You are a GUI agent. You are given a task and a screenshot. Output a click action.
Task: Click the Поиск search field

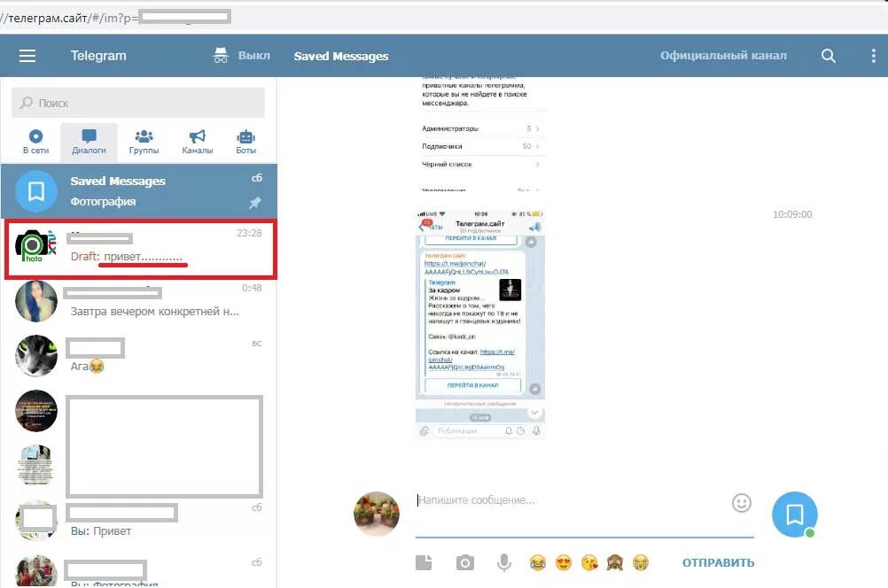(138, 103)
